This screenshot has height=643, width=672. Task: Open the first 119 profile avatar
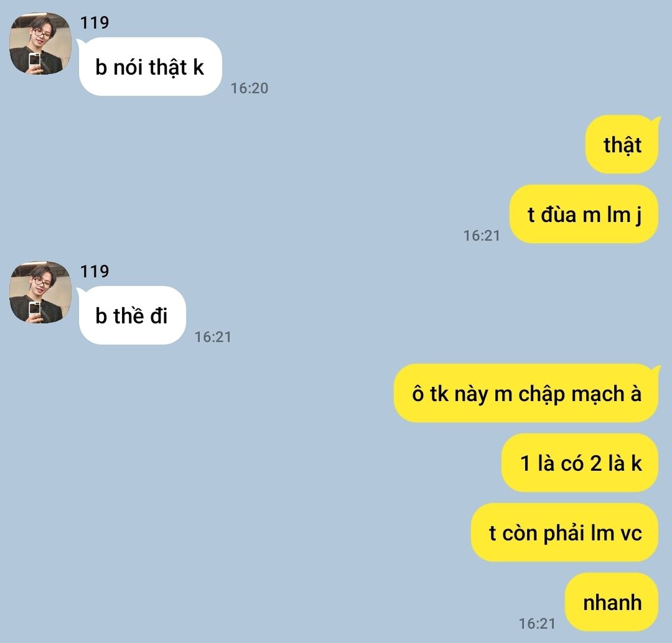pos(40,44)
